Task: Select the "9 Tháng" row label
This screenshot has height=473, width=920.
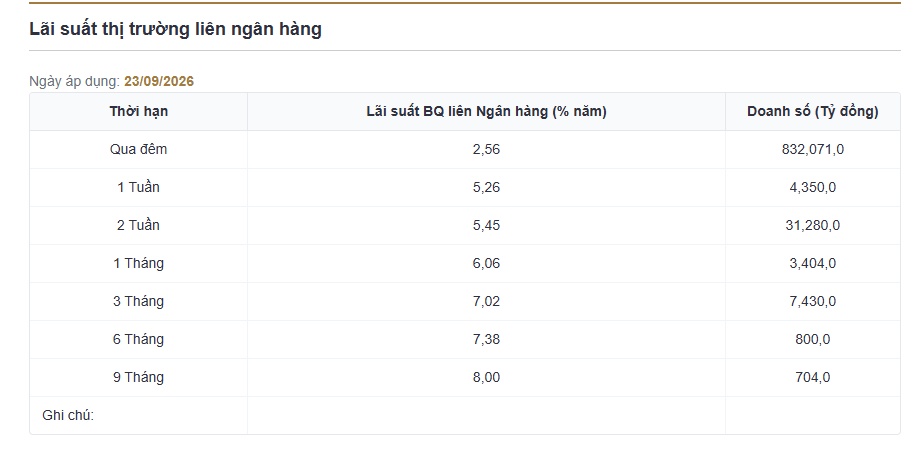Action: [x=138, y=377]
